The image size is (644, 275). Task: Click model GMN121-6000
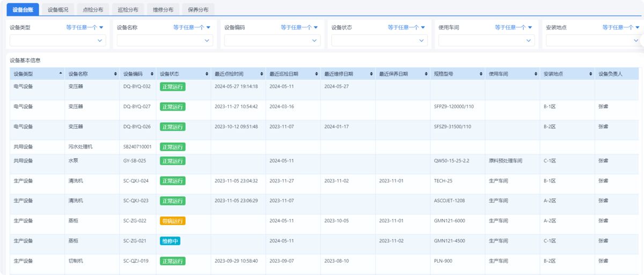[449, 220]
